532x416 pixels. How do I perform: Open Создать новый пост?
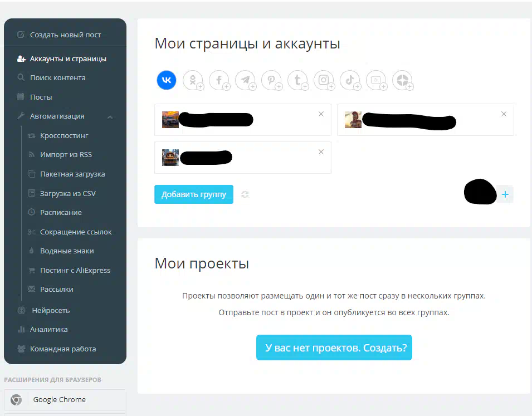pyautogui.click(x=65, y=35)
